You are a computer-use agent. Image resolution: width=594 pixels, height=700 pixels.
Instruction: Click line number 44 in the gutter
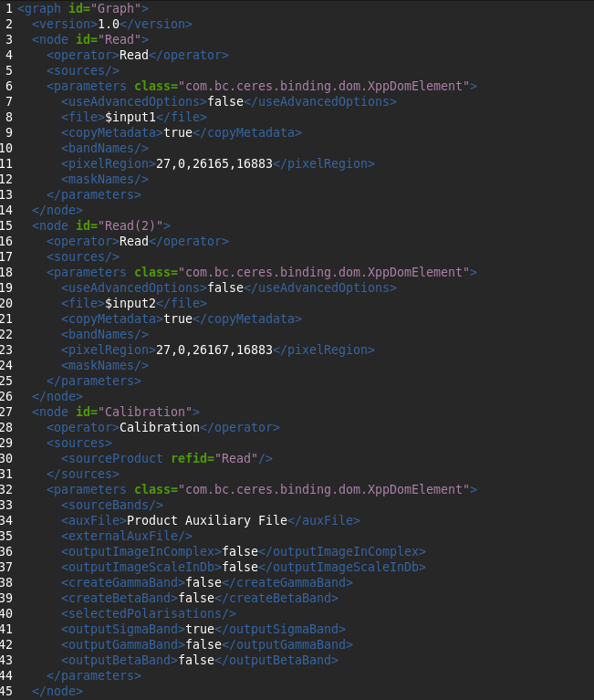(8, 675)
